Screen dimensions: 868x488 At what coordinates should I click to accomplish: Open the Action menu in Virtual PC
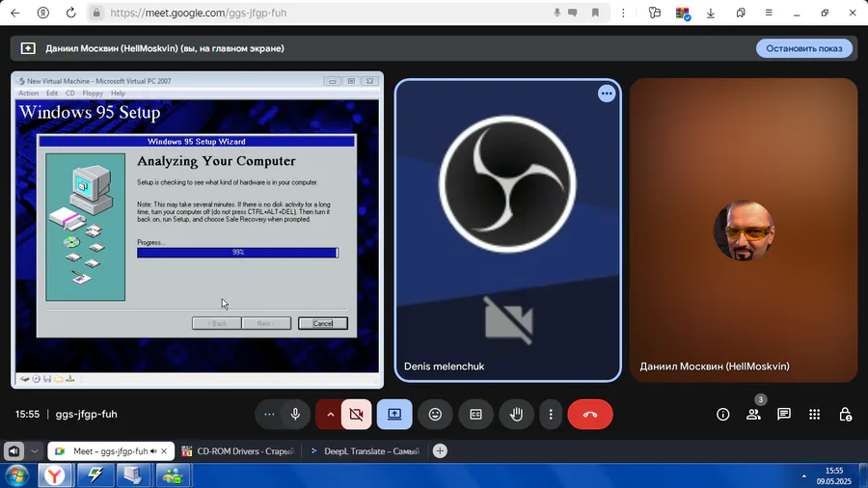(28, 94)
